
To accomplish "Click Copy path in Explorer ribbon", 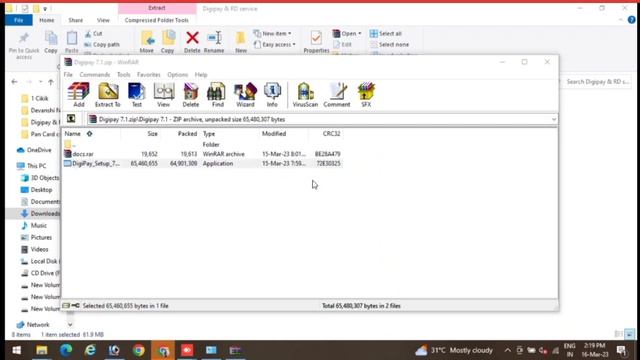I will pyautogui.click(x=102, y=44).
